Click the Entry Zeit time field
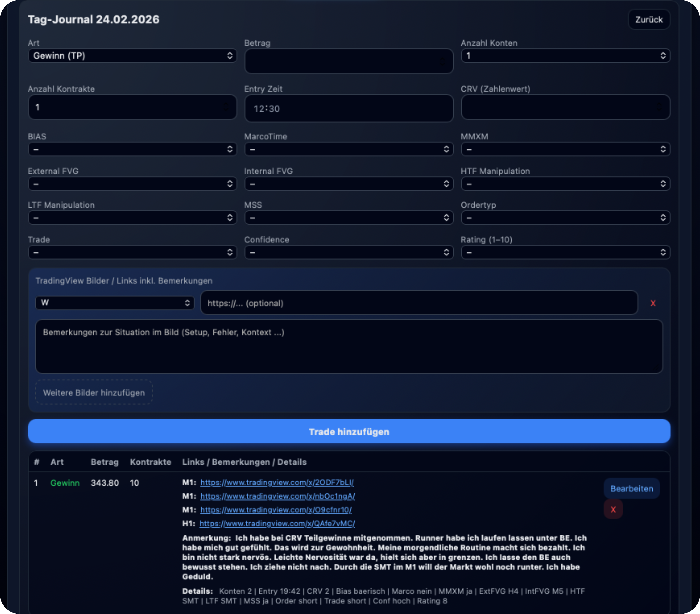Viewport: 700px width, 614px height. click(349, 109)
